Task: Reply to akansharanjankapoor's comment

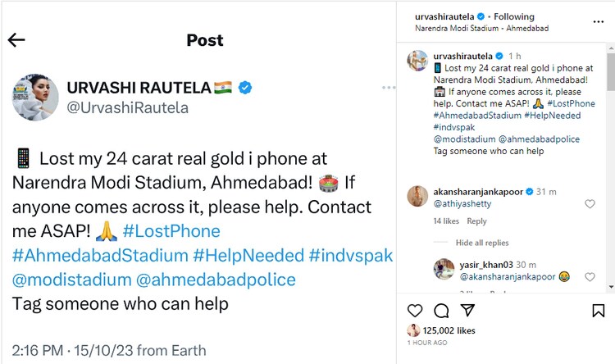Action: point(476,221)
